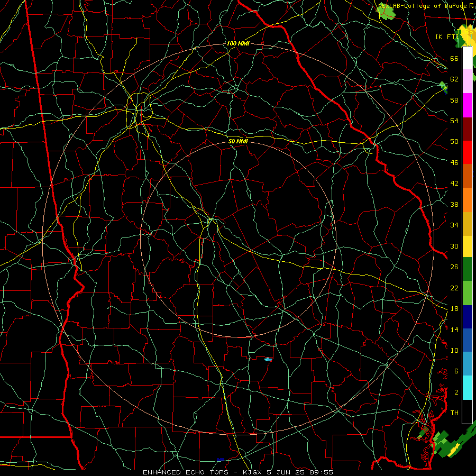
Task: Click the black TH threshold legend swatch
Action: point(467,411)
